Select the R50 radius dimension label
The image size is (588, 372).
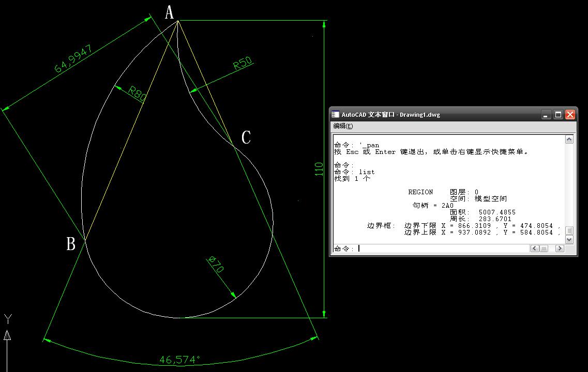point(243,63)
